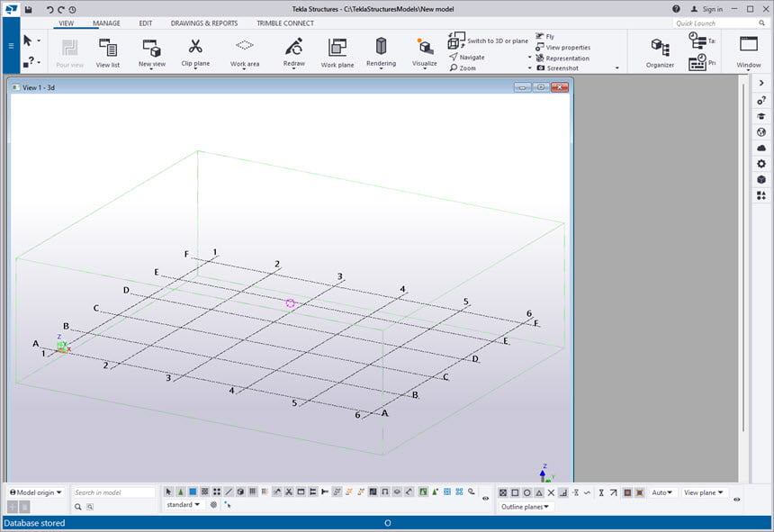Toggle the Select grids switch

pos(253,491)
